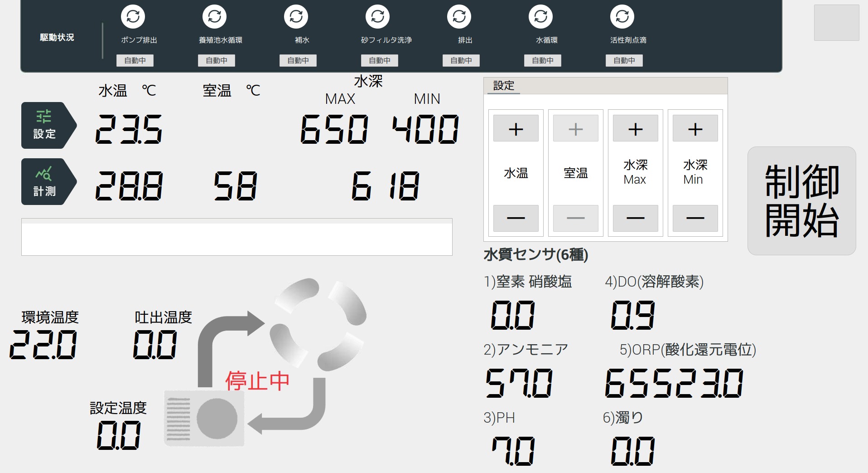The height and width of the screenshot is (473, 868).
Task: Click the air conditioner unit image
Action: click(204, 418)
